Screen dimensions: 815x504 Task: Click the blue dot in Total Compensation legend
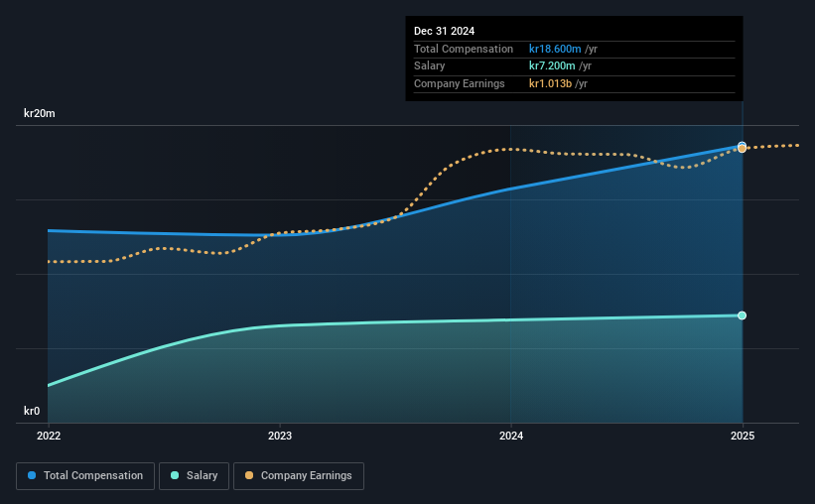click(32, 475)
